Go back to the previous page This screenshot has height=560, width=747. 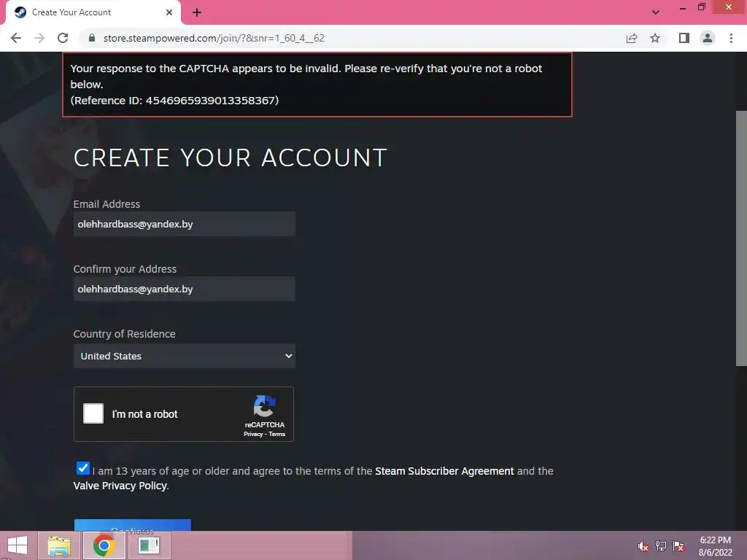[x=16, y=38]
